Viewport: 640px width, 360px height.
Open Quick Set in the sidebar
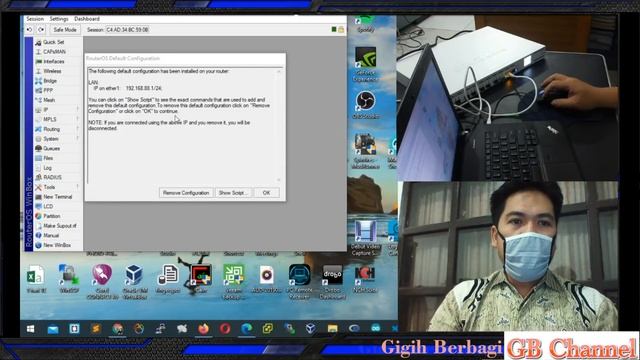53,42
